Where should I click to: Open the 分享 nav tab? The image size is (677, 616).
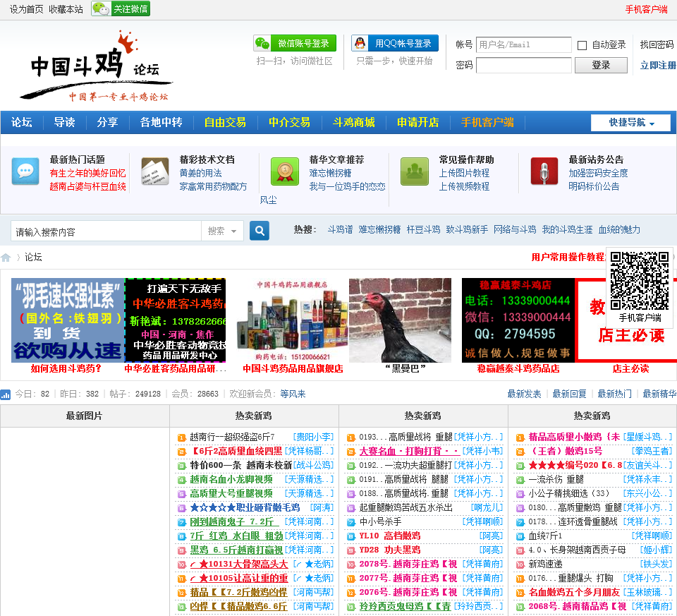pyautogui.click(x=107, y=122)
